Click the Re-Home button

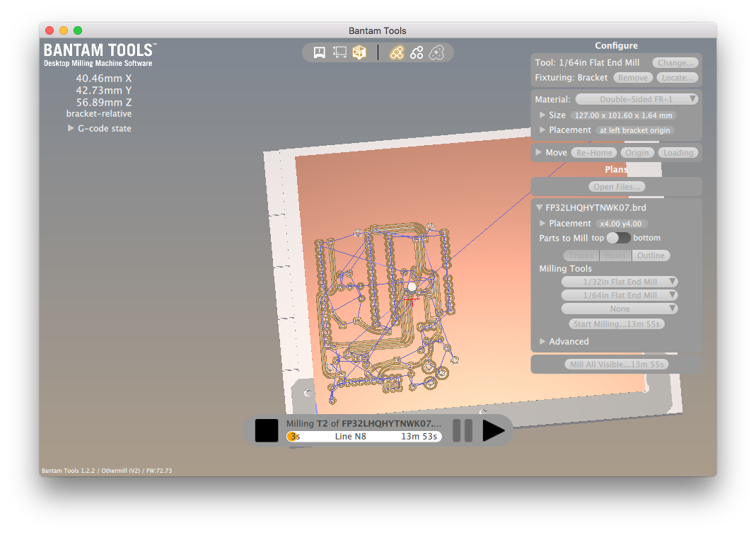click(594, 153)
